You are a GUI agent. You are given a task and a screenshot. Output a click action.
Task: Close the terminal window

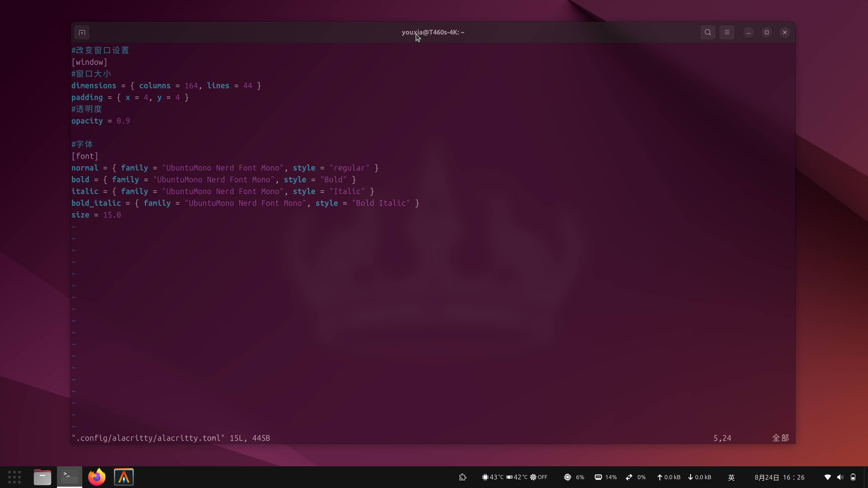[785, 32]
